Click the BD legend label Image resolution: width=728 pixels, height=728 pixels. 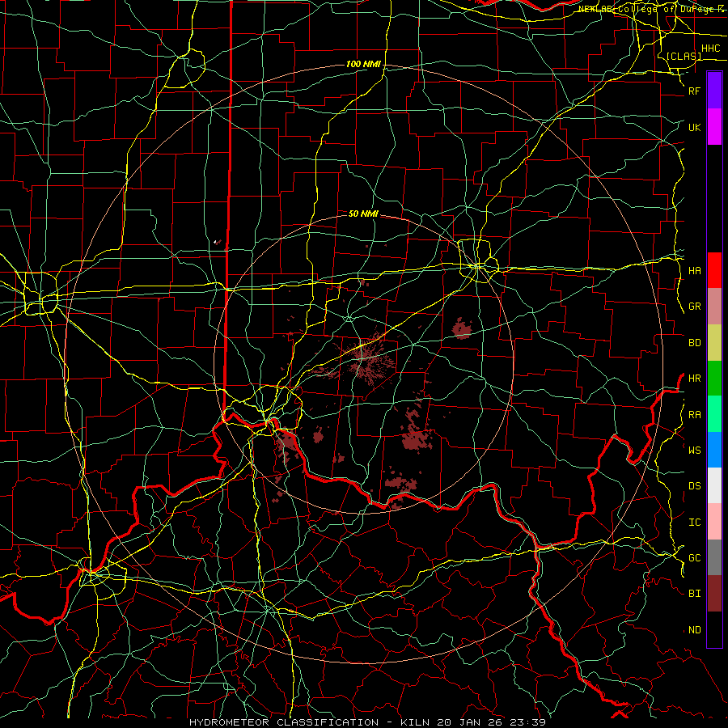(x=694, y=343)
